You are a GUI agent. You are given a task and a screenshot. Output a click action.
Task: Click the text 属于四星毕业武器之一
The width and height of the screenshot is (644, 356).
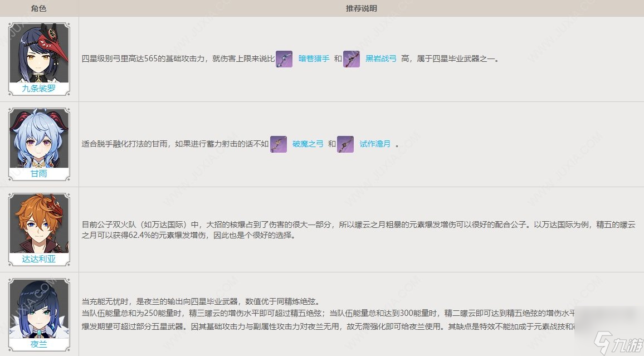click(x=456, y=58)
